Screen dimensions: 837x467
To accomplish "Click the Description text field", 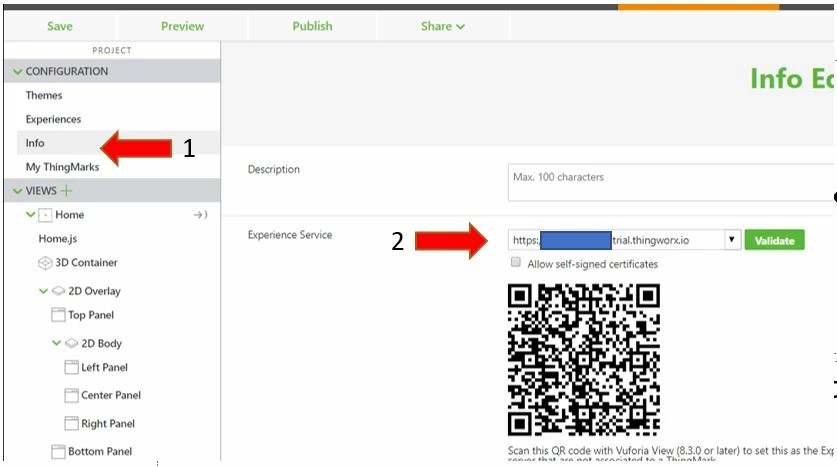I will [671, 183].
